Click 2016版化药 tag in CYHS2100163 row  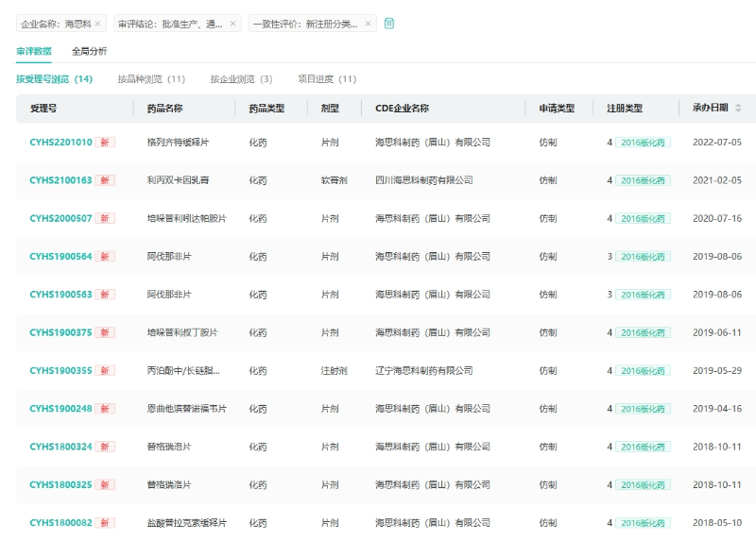pos(644,180)
